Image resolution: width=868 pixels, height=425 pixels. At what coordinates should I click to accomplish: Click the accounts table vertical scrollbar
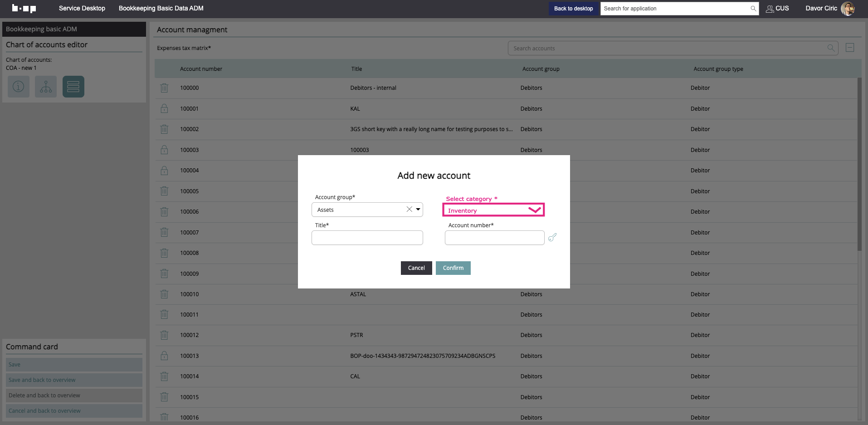[859, 163]
